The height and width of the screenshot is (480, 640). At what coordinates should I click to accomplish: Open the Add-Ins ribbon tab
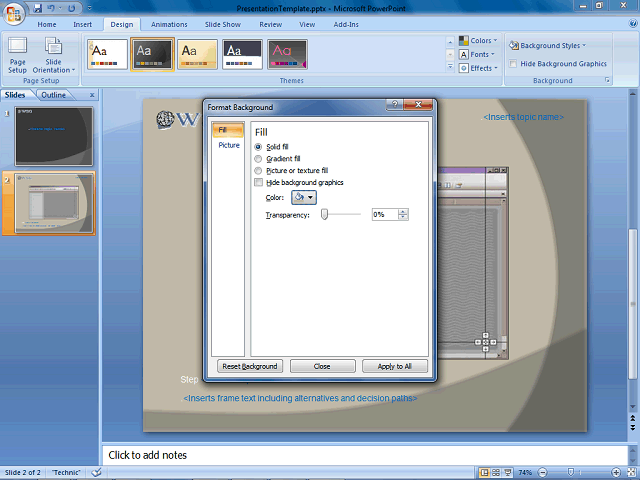(346, 24)
